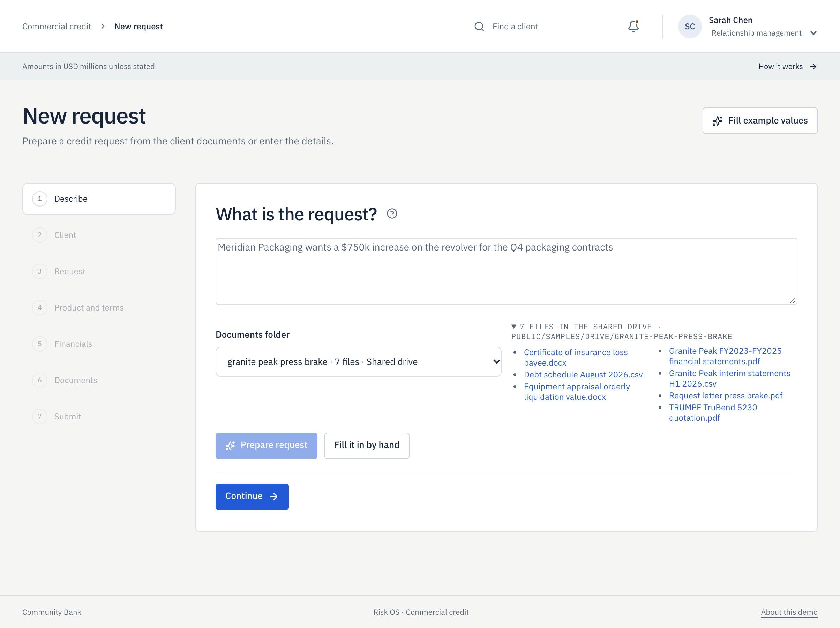Open Certificate of insurance loss payee.docx
The image size is (840, 628).
pos(575,358)
